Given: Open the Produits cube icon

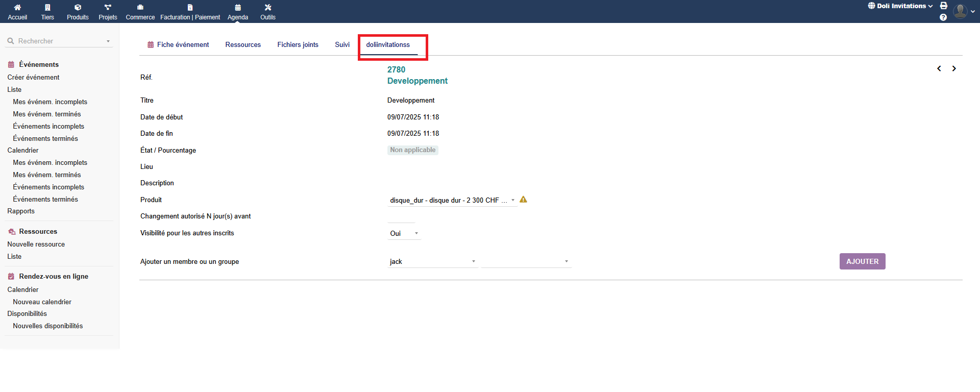Looking at the screenshot, I should click(78, 8).
